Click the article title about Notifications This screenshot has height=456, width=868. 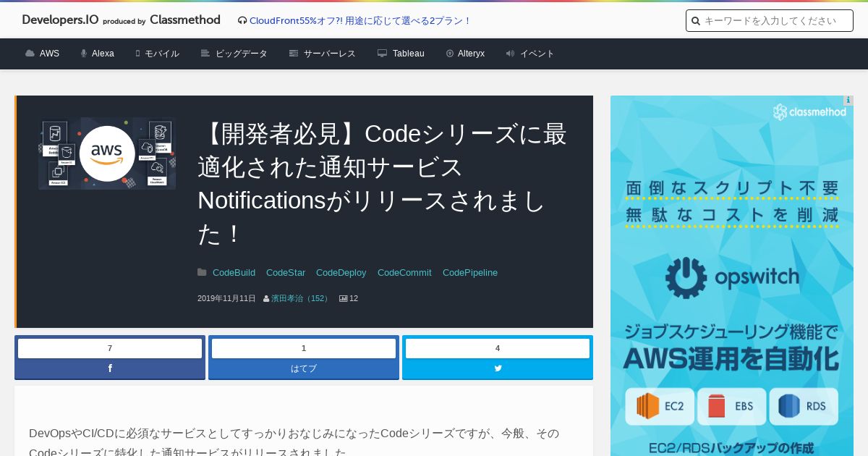tap(383, 184)
